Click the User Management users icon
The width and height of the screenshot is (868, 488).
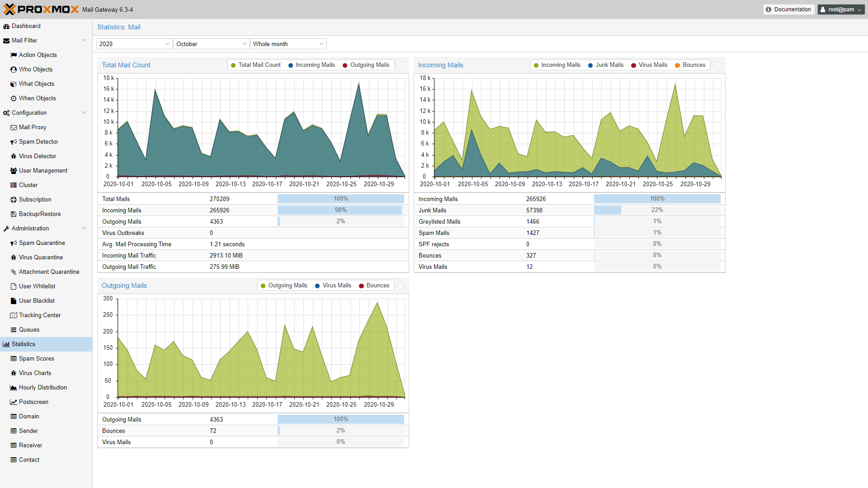[x=14, y=171]
